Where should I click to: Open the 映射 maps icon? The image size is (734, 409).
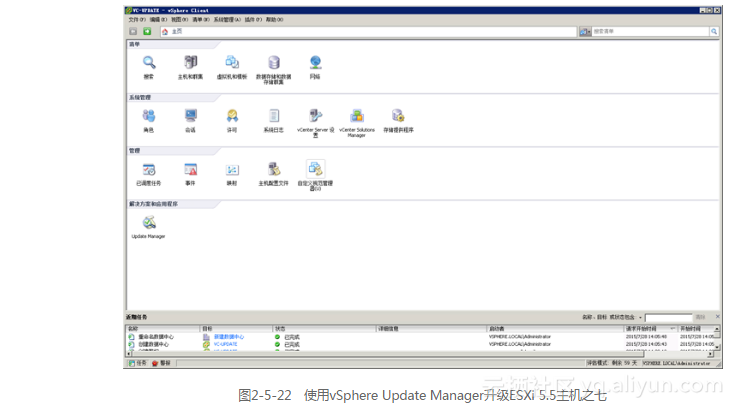232,169
